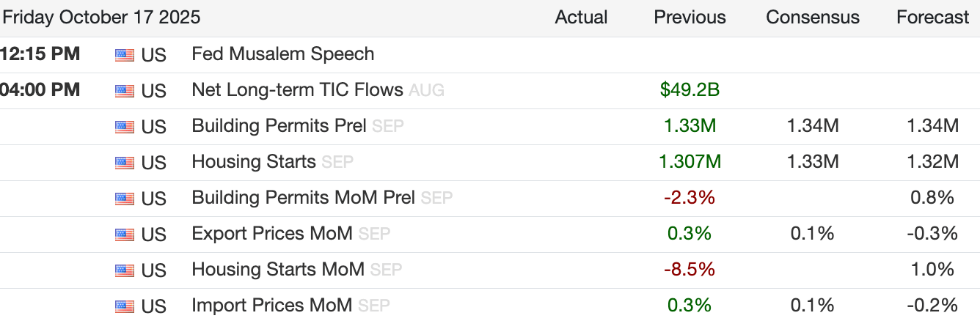This screenshot has height=321, width=980.
Task: Click the US flag beside Building Permits MoM Prel
Action: pos(125,199)
